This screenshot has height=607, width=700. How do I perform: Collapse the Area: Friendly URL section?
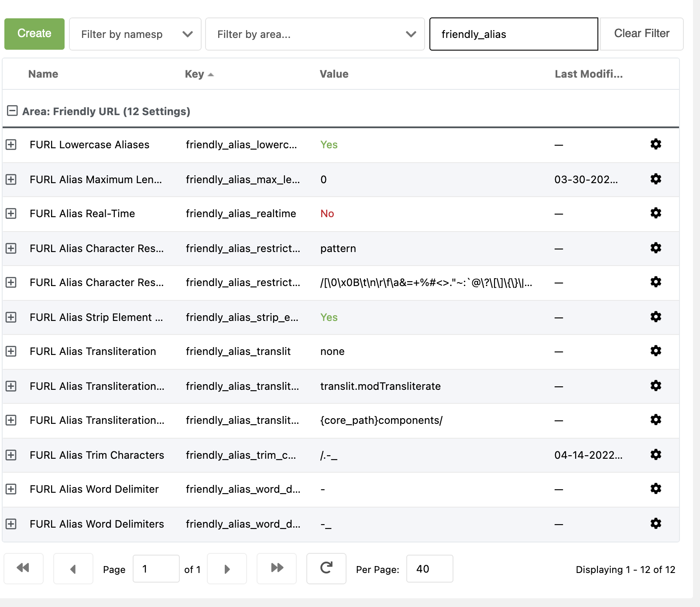click(12, 111)
